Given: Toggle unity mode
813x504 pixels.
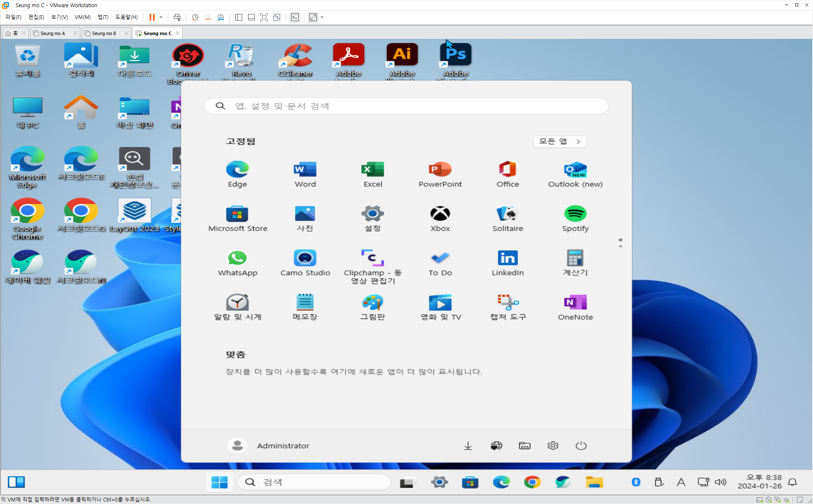Looking at the screenshot, I should tap(277, 17).
